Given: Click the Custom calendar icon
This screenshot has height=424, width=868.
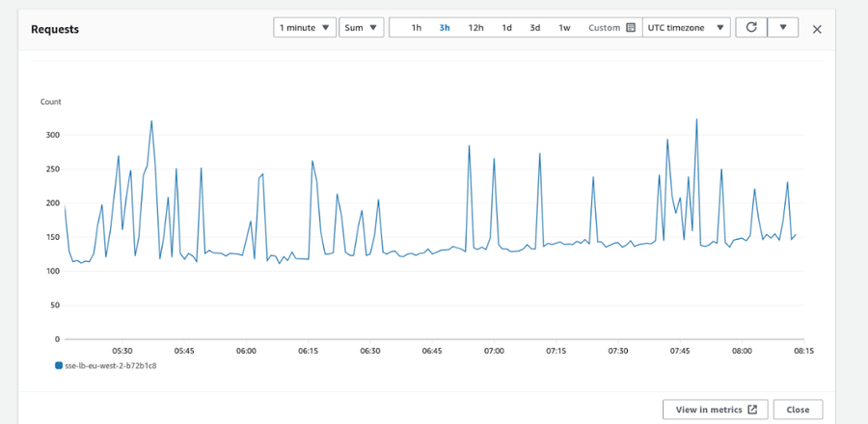Looking at the screenshot, I should click(631, 28).
